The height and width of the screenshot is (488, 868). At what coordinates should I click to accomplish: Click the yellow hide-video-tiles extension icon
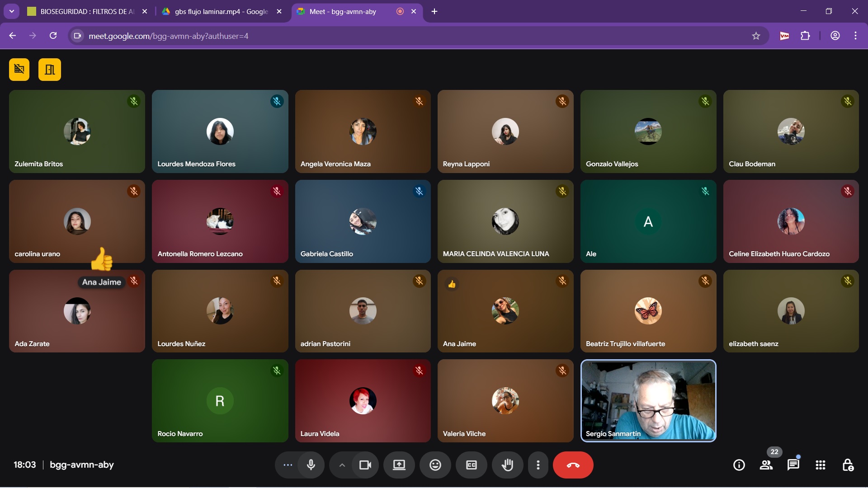coord(19,70)
